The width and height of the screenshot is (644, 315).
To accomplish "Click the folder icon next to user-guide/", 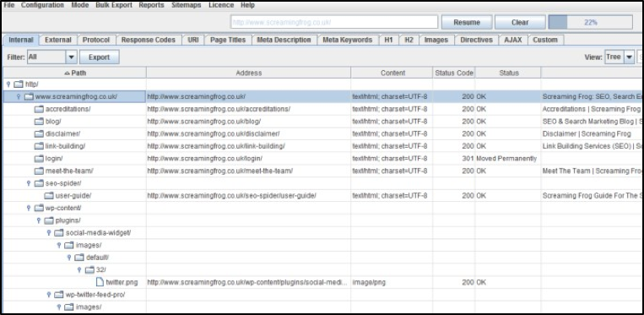I will click(x=49, y=195).
